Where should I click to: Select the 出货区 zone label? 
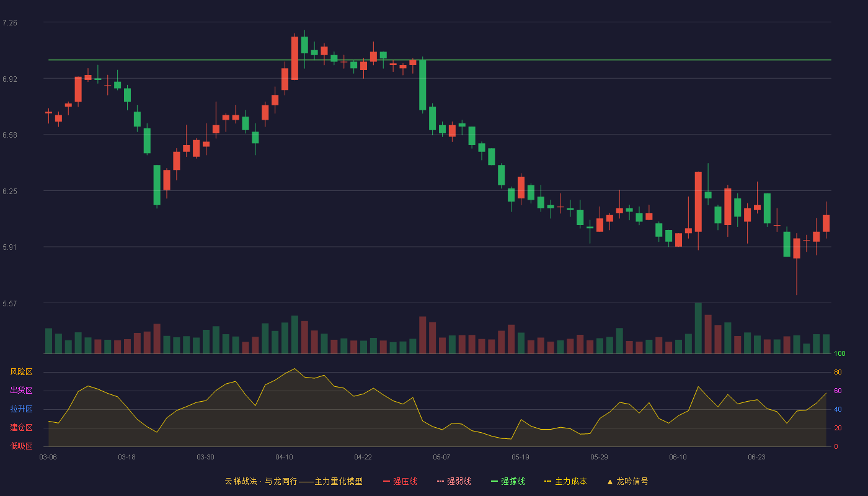click(21, 391)
